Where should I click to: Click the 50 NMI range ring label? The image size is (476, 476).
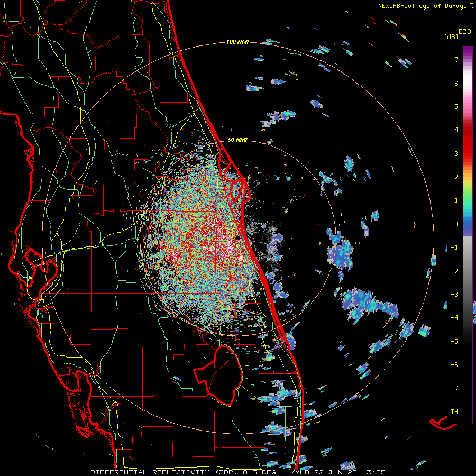(x=237, y=140)
